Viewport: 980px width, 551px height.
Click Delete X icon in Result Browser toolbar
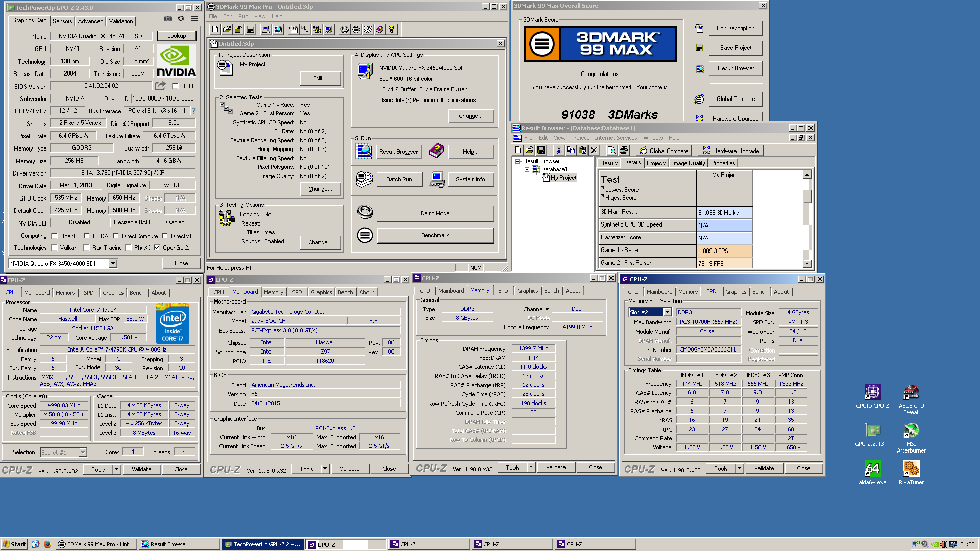pos(594,151)
